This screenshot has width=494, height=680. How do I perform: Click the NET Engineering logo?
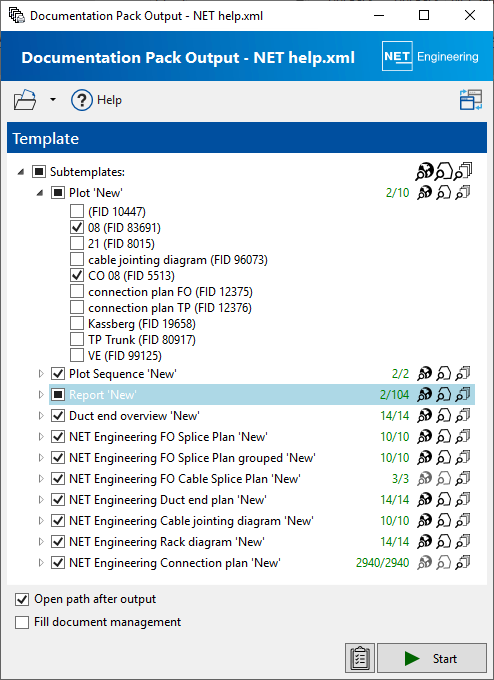click(430, 56)
